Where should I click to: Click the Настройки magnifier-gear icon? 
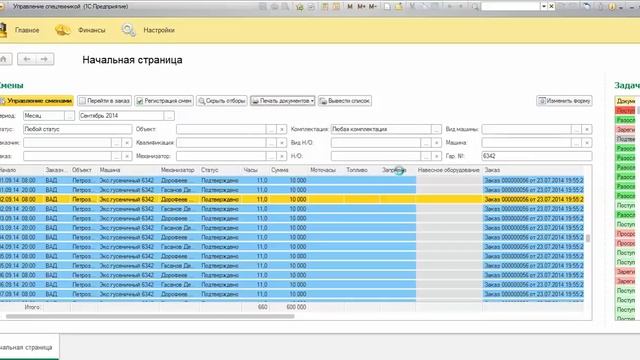129,30
